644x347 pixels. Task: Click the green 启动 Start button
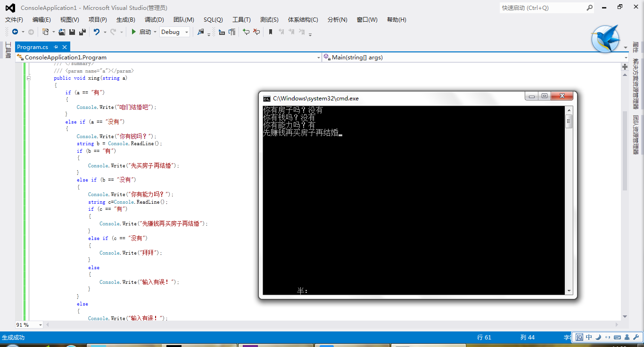(140, 32)
